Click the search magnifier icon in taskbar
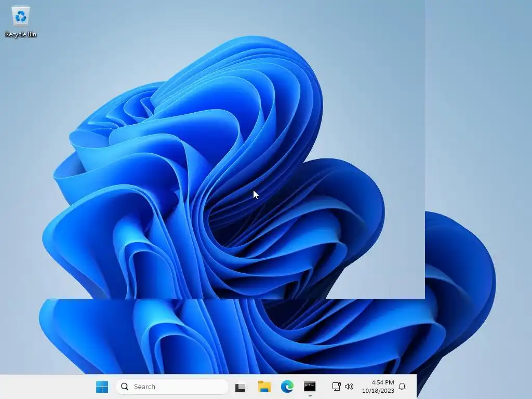The image size is (532, 399). 125,387
